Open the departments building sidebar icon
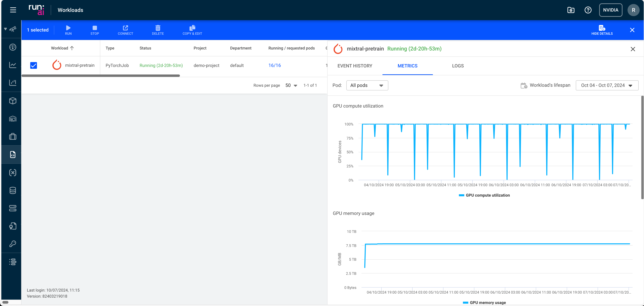Screen dimensions: 644x306 [x=13, y=119]
